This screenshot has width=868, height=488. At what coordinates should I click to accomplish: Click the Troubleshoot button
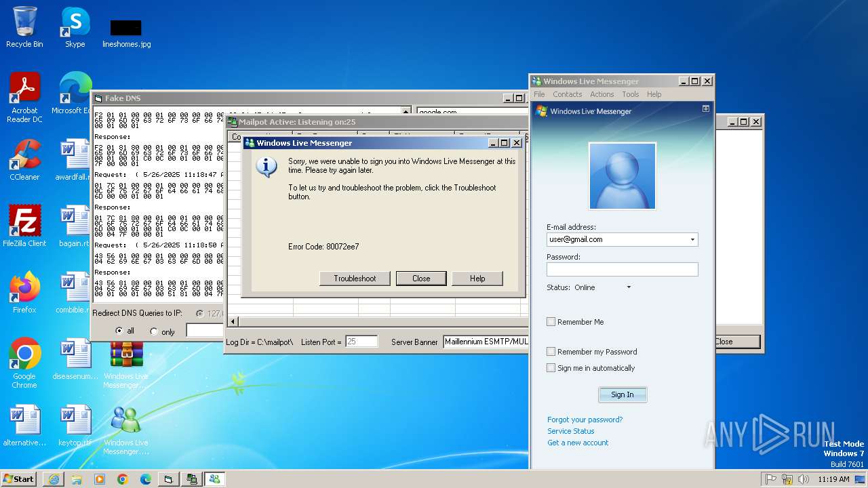point(355,279)
